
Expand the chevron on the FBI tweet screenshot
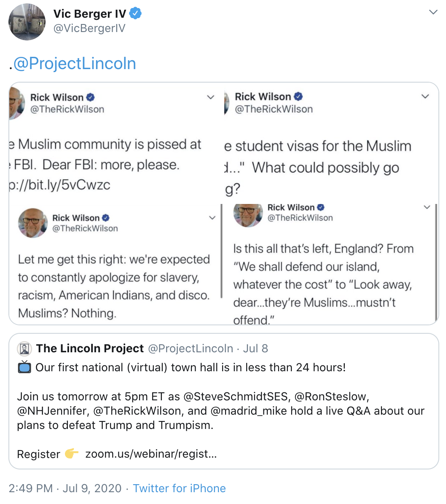tap(210, 97)
